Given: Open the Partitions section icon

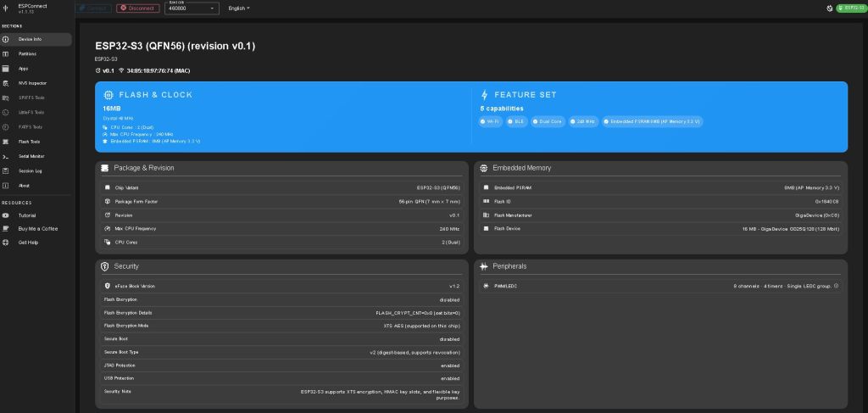Looking at the screenshot, I should 6,53.
